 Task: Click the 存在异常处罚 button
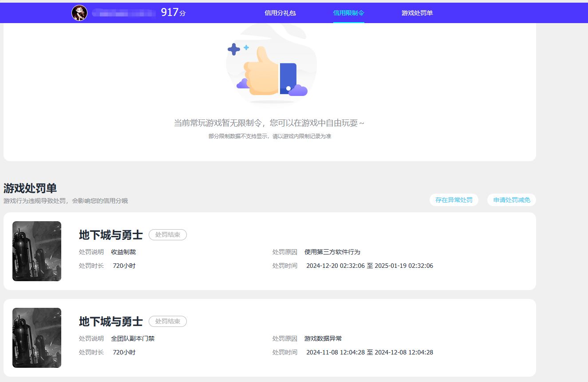click(x=454, y=200)
